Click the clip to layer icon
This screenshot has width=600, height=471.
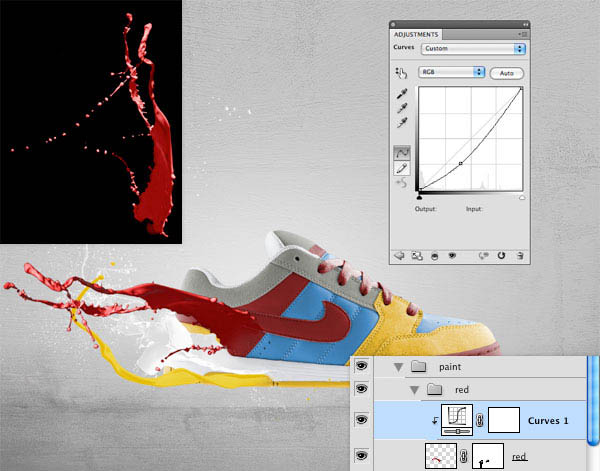(434, 256)
